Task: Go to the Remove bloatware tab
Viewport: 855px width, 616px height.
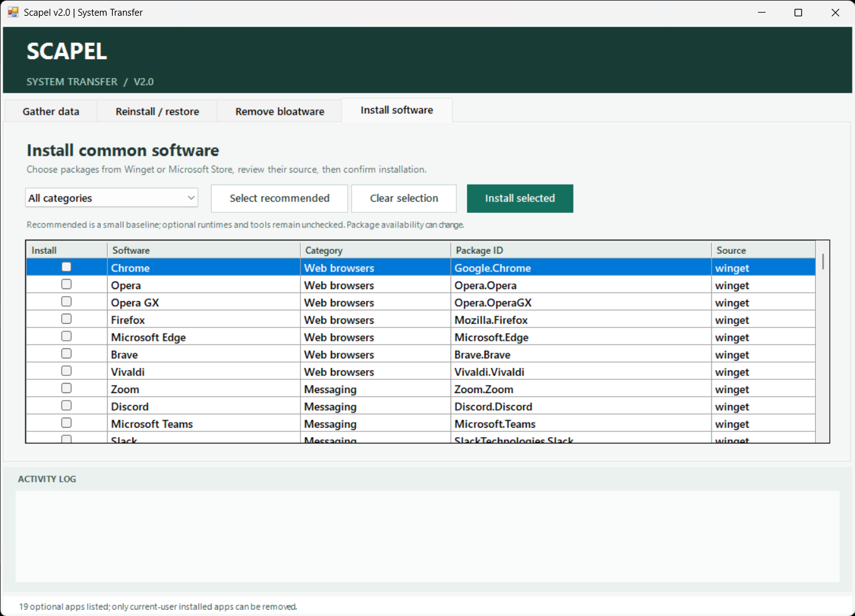Action: [x=280, y=111]
